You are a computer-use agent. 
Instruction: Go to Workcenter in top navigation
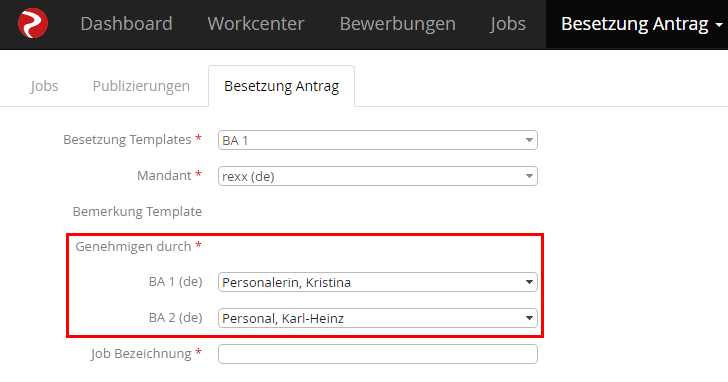click(x=256, y=24)
